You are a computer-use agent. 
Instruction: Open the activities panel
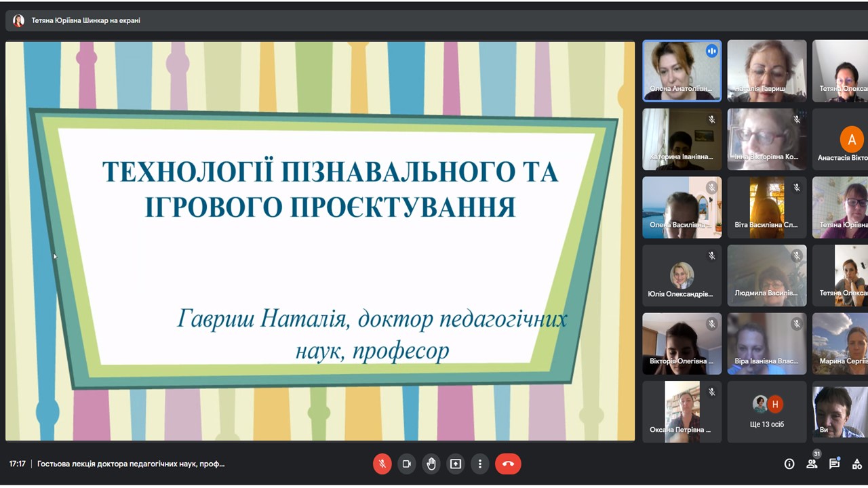856,464
